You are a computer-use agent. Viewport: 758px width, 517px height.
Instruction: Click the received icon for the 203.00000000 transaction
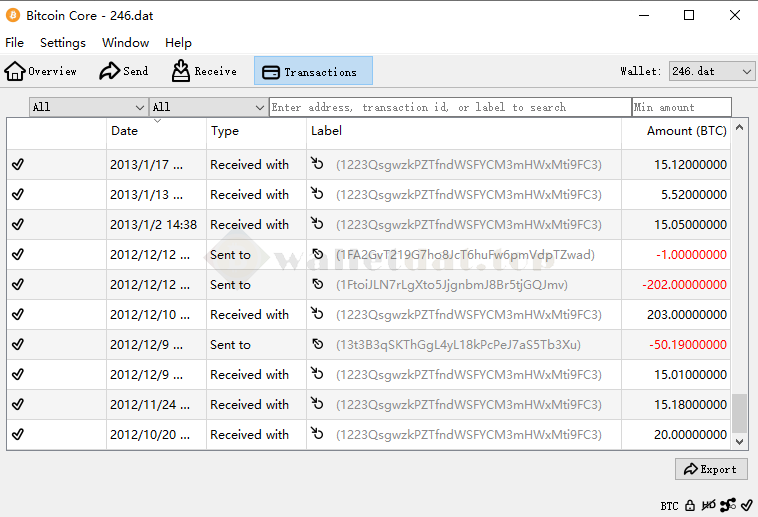tap(318, 315)
